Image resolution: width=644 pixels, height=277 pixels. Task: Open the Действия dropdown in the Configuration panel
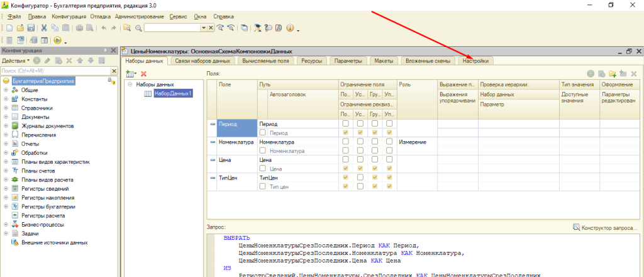pos(15,60)
